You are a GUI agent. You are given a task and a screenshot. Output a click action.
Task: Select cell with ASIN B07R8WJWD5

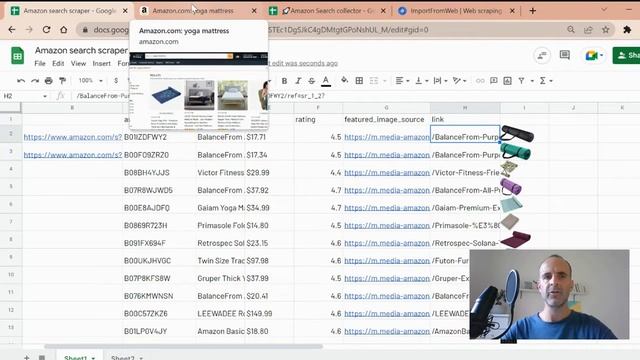159,190
